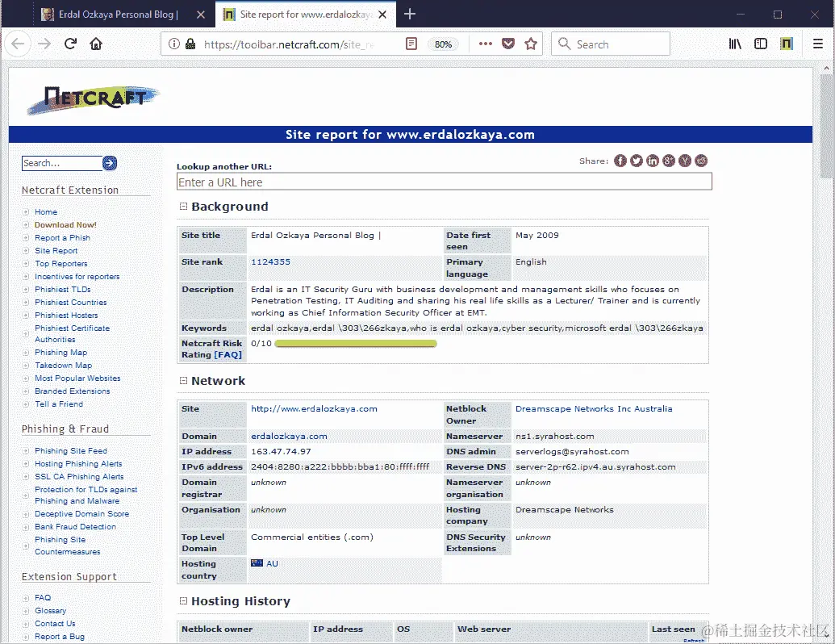This screenshot has height=644, width=835.
Task: Share the report on Google Plus
Action: point(669,161)
